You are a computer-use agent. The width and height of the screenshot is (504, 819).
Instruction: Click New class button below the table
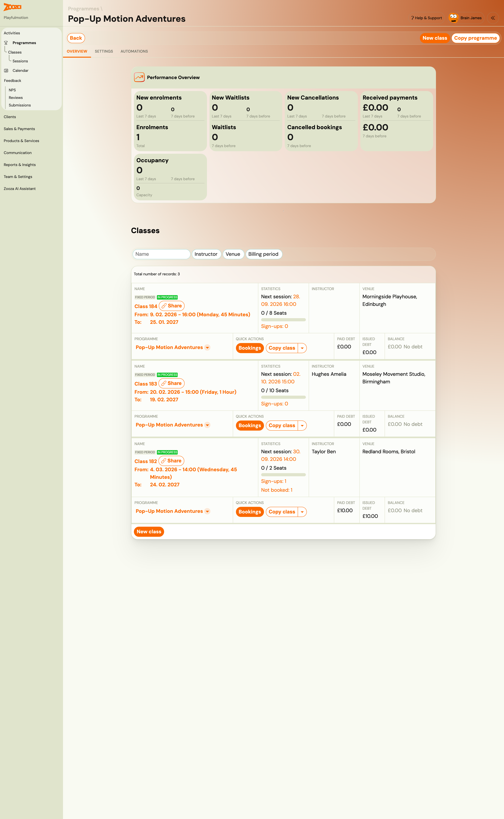tap(149, 532)
